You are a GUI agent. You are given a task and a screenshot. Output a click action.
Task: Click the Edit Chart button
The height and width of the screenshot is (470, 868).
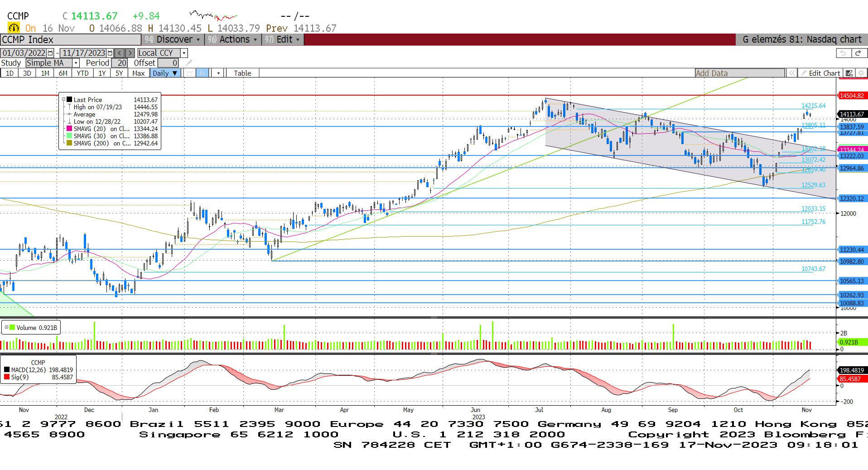[820, 73]
